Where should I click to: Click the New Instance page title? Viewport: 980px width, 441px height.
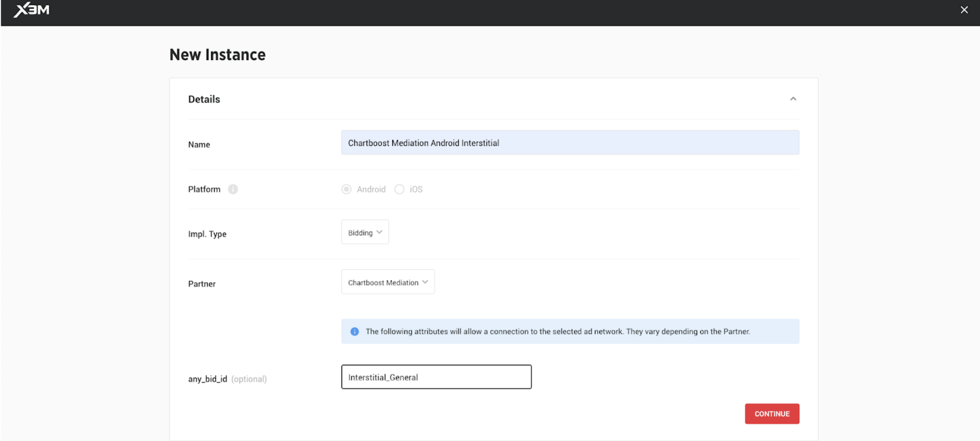pyautogui.click(x=217, y=55)
